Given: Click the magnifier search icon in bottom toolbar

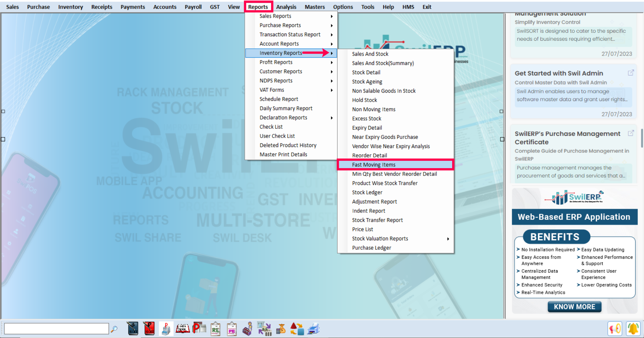Looking at the screenshot, I should pyautogui.click(x=114, y=329).
